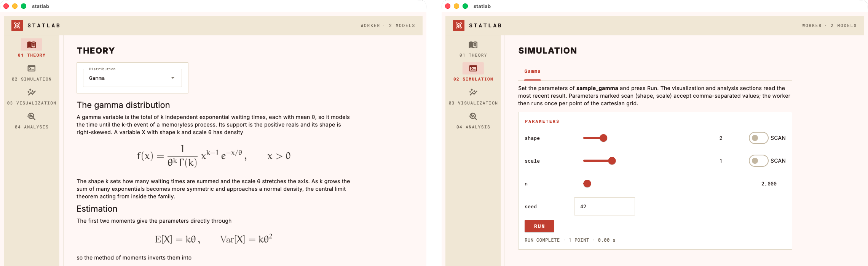Image resolution: width=868 pixels, height=266 pixels.
Task: Click the n slider handle
Action: pos(587,184)
